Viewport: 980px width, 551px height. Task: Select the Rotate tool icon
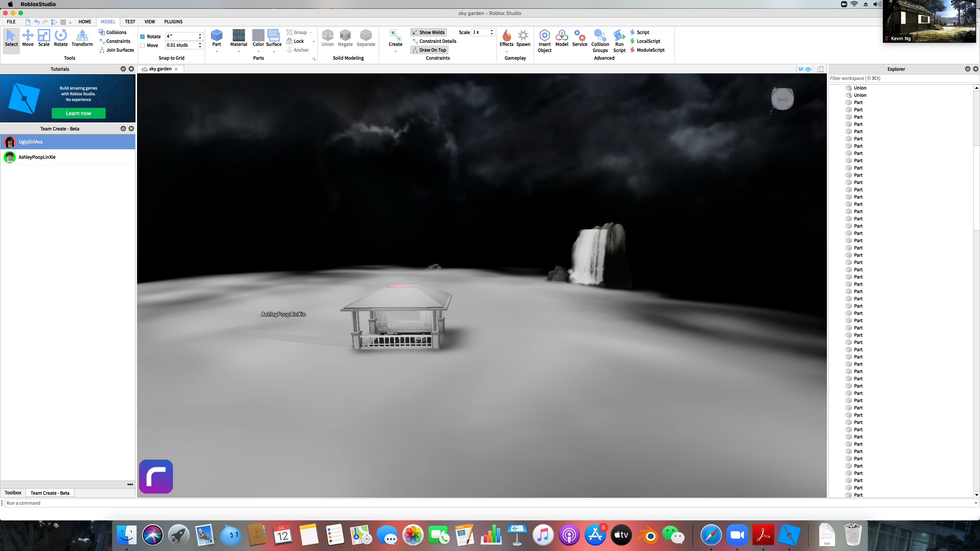(60, 36)
